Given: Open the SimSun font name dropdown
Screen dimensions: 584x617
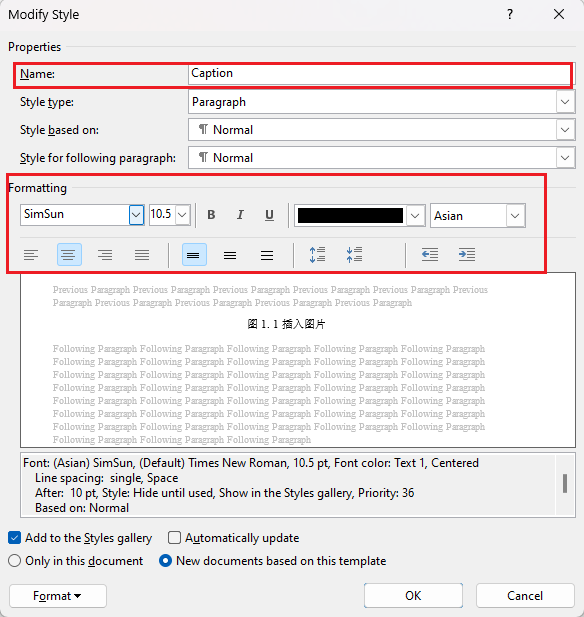Looking at the screenshot, I should pyautogui.click(x=136, y=215).
